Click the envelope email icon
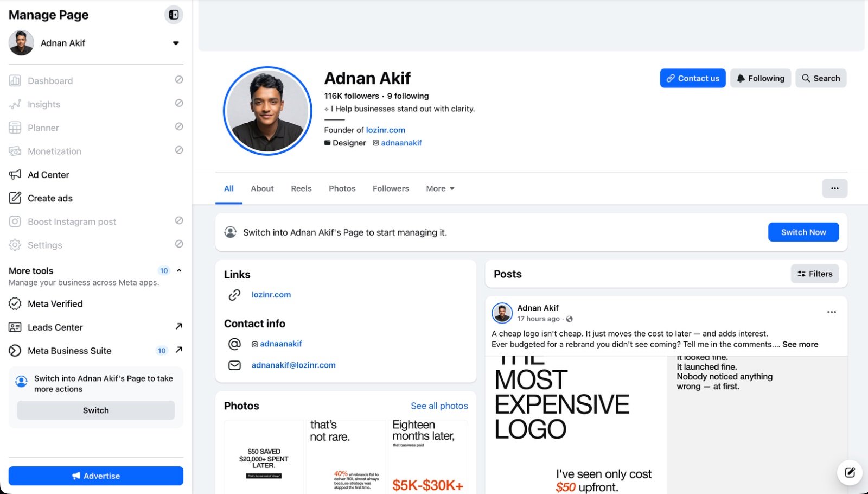The width and height of the screenshot is (868, 494). click(x=234, y=365)
